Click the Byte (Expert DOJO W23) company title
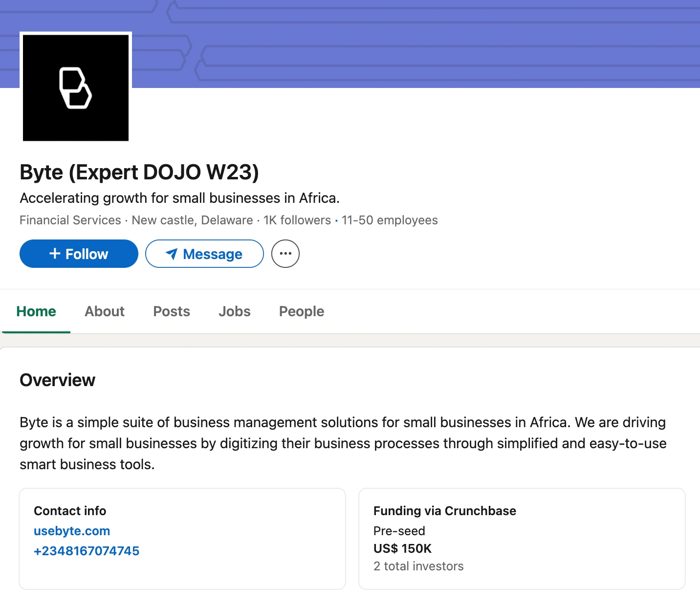 139,172
